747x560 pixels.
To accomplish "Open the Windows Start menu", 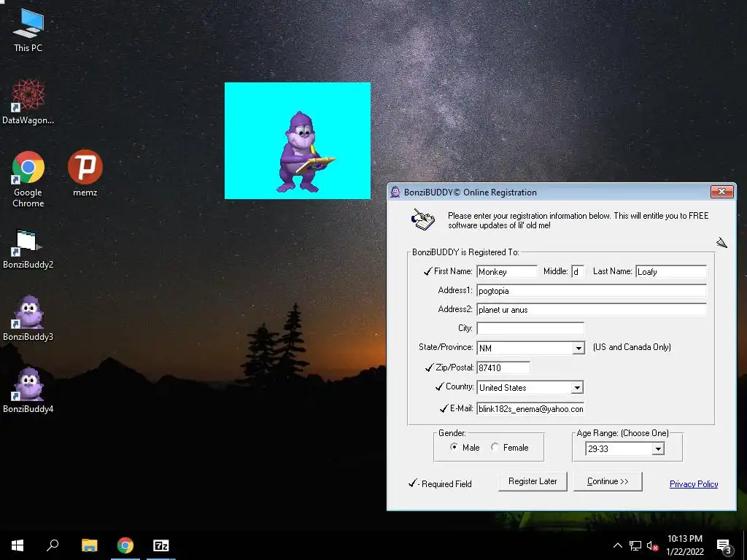I will 18,545.
